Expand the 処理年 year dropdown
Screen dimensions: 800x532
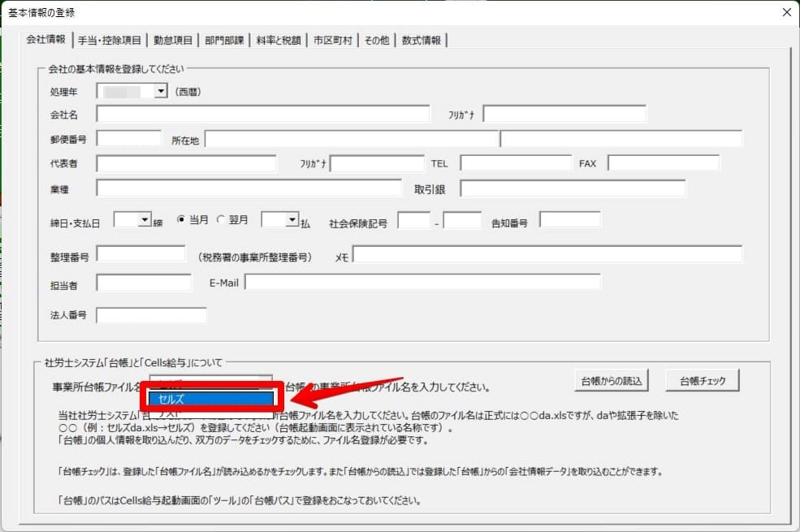(x=161, y=92)
